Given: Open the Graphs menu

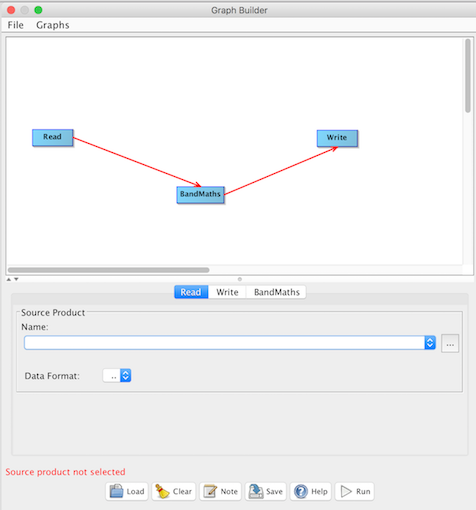Looking at the screenshot, I should pyautogui.click(x=53, y=25).
